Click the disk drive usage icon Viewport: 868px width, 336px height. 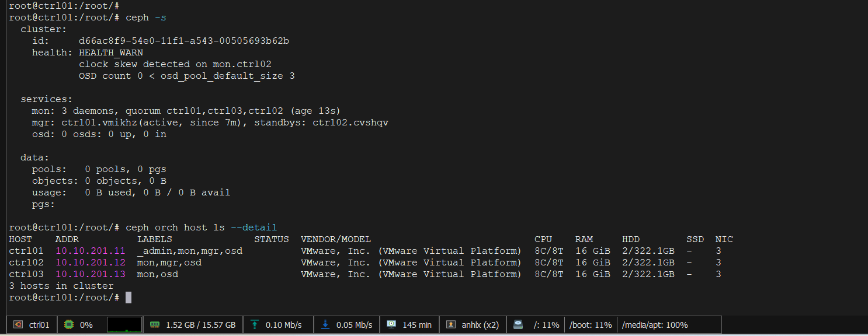pos(518,325)
